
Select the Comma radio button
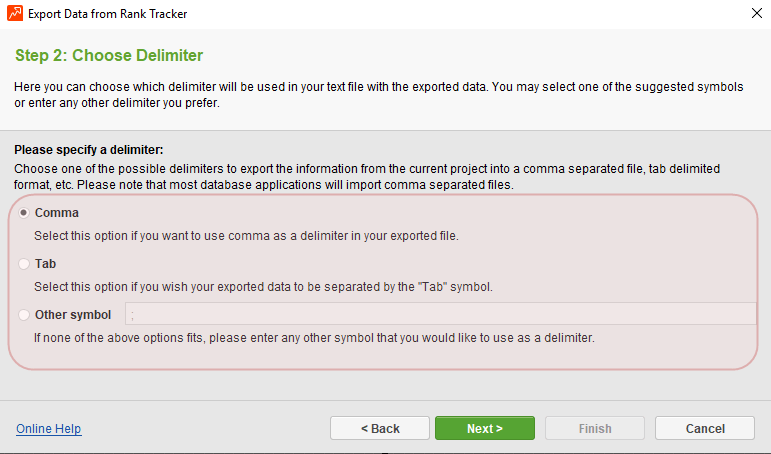tap(24, 213)
